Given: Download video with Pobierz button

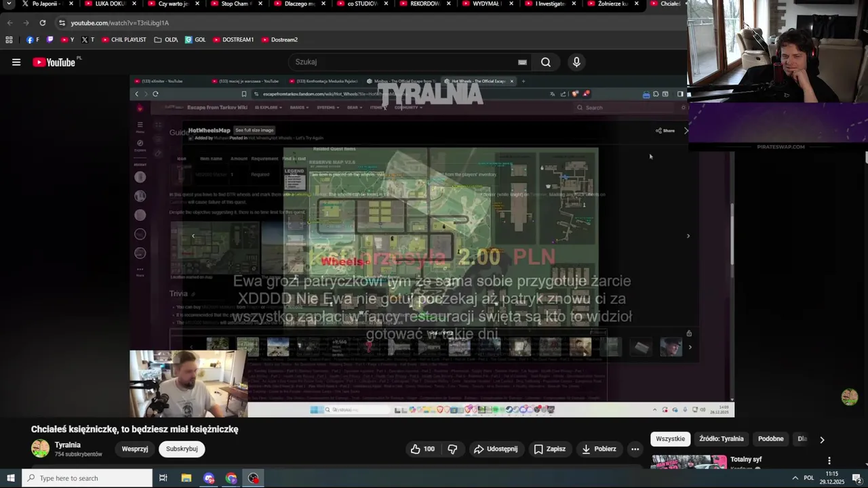Looking at the screenshot, I should 599,449.
